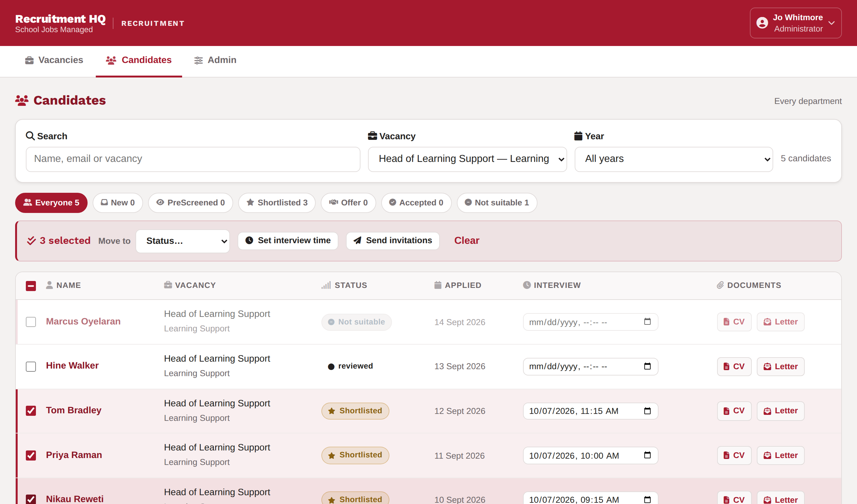Screen dimensions: 857x504
Task: Filter by Shortlisted 3 status
Action: (277, 203)
